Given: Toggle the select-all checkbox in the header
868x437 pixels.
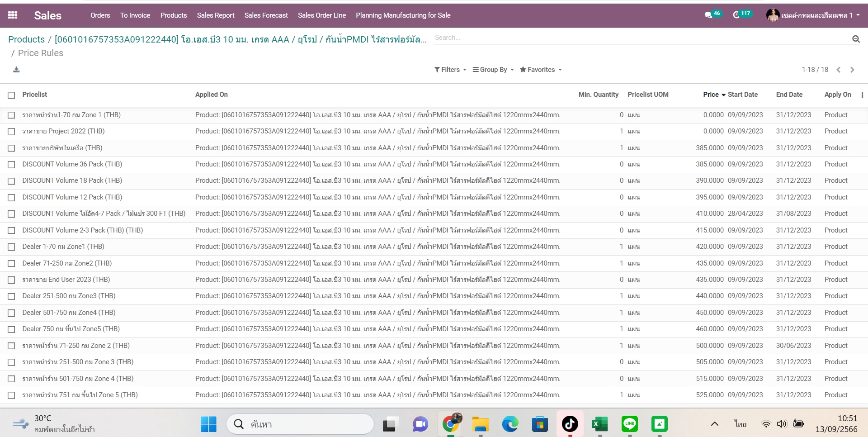Looking at the screenshot, I should [12, 95].
